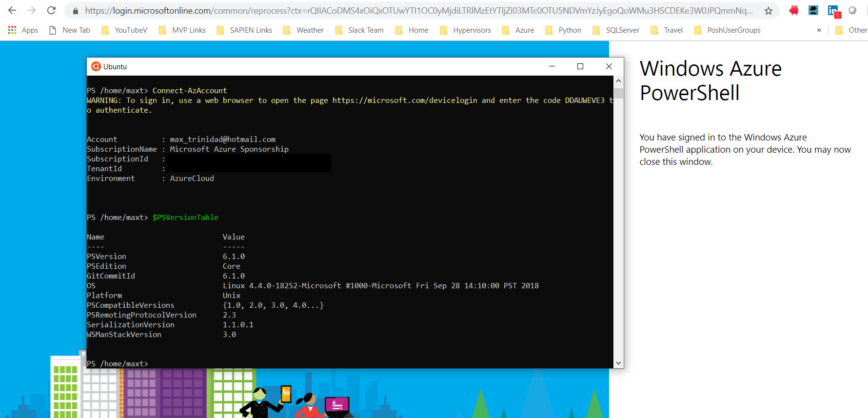Click the padlock icon in address bar
The width and height of the screenshot is (868, 418).
75,11
